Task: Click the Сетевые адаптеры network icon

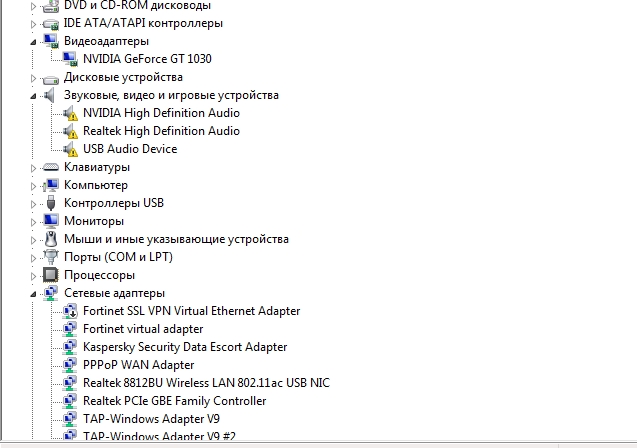Action: [51, 293]
